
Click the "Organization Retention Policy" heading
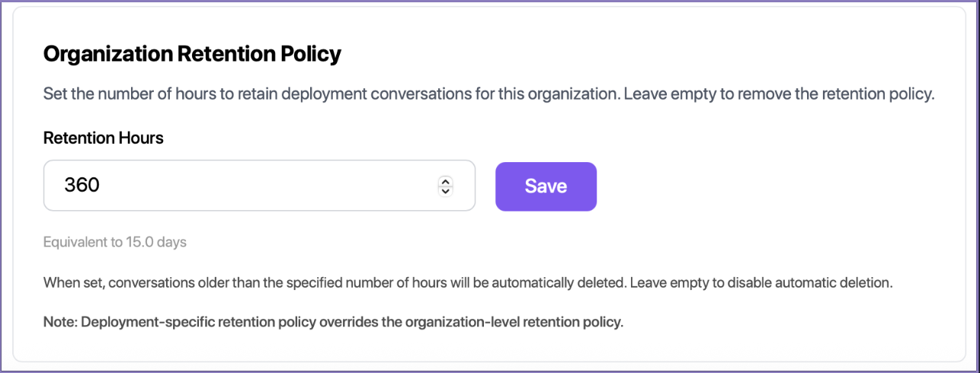192,55
